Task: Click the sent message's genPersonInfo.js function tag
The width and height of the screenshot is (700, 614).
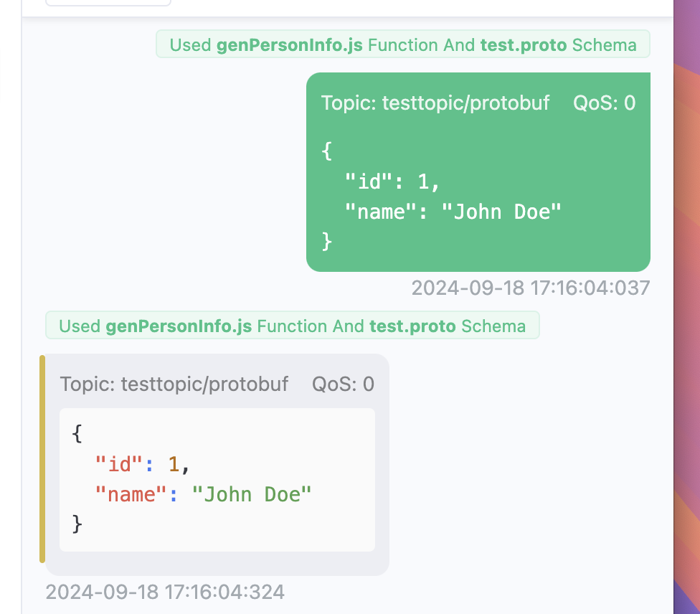Action: (x=290, y=45)
